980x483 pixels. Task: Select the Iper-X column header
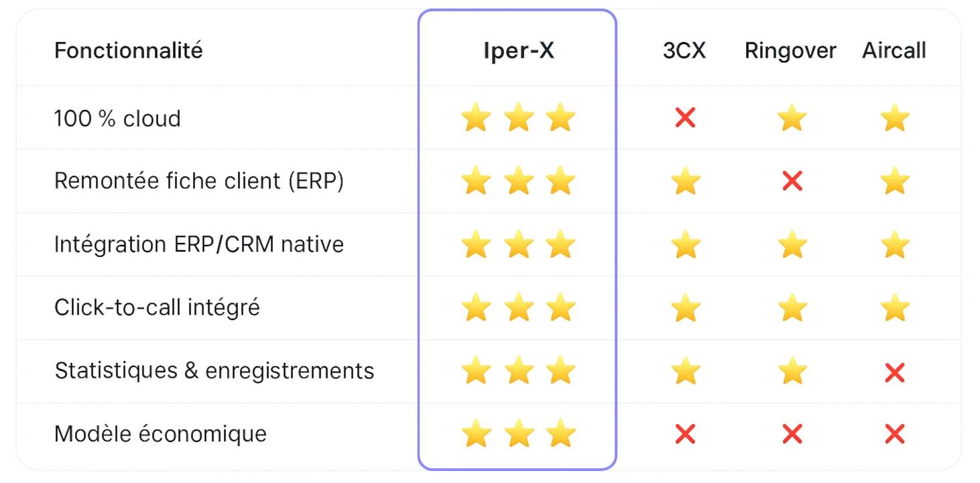coord(519,51)
